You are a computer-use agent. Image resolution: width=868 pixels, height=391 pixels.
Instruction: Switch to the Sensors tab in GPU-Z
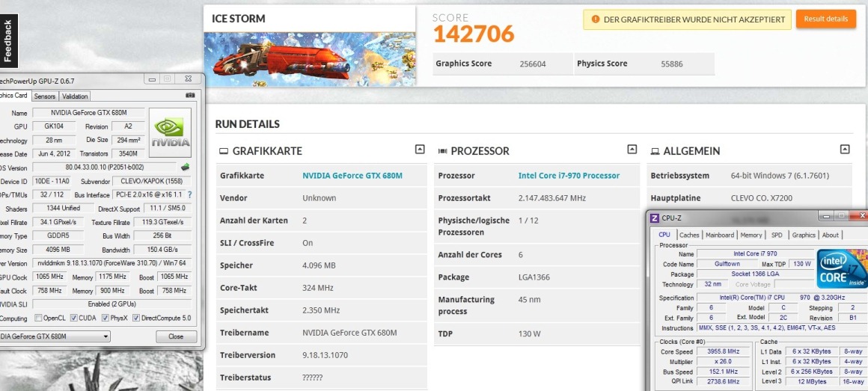click(x=44, y=96)
